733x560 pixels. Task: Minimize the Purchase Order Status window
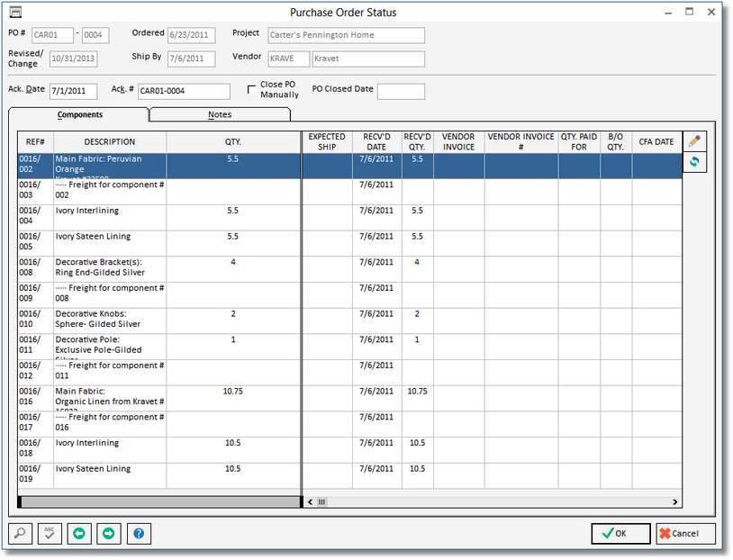[x=668, y=13]
